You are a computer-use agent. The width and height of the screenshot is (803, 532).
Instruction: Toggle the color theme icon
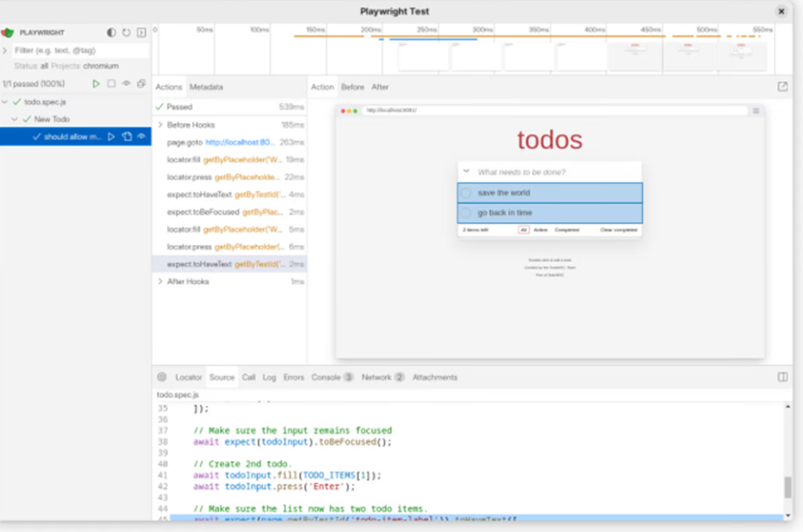tap(111, 32)
